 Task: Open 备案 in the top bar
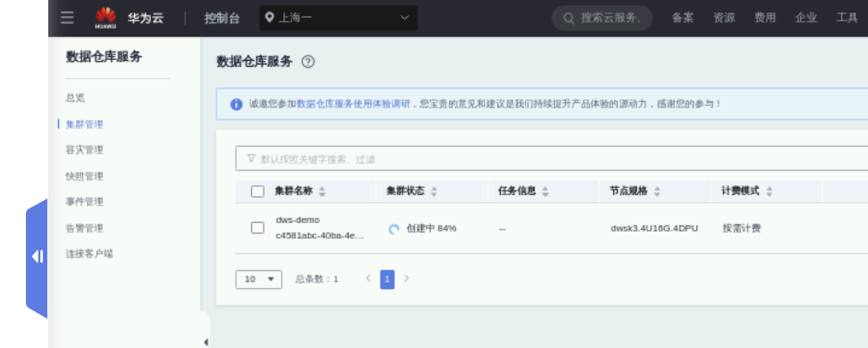[x=683, y=18]
